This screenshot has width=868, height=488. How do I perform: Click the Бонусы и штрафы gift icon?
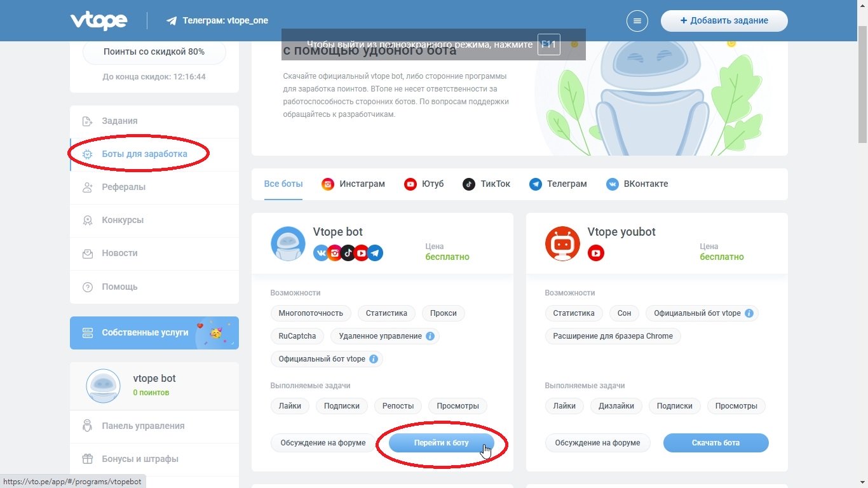tap(88, 459)
